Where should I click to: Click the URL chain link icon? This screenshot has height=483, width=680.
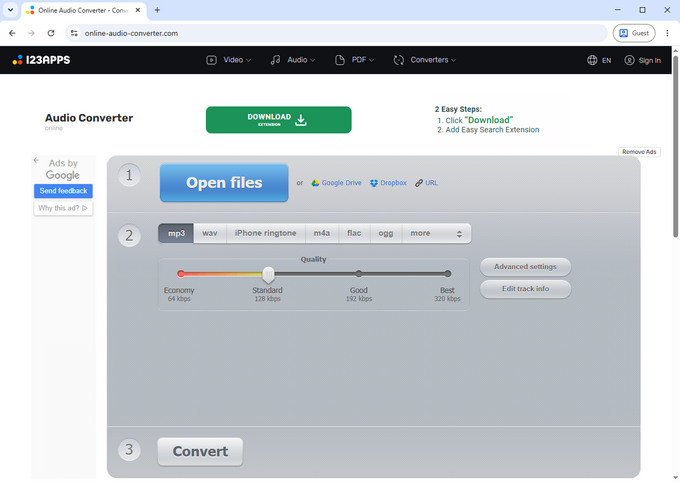pos(418,183)
